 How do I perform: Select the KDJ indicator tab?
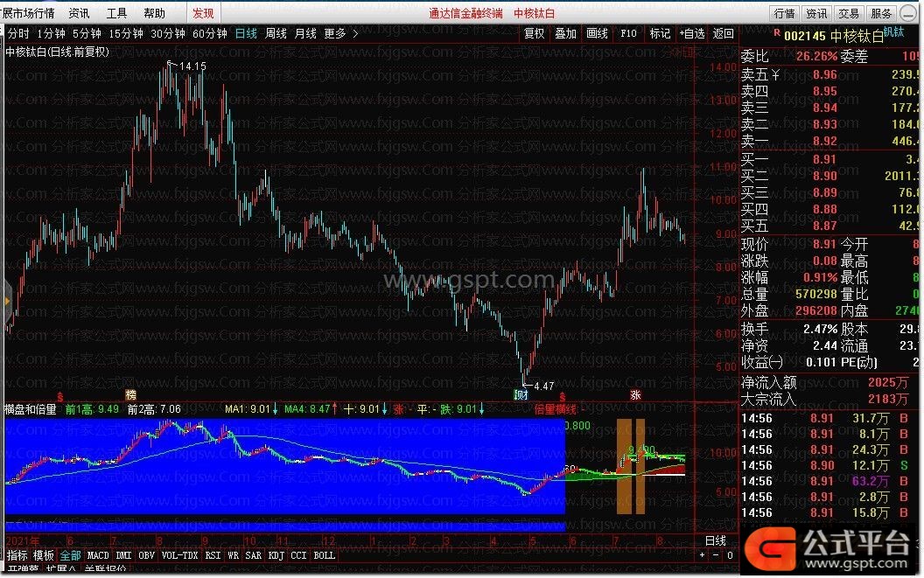(276, 555)
